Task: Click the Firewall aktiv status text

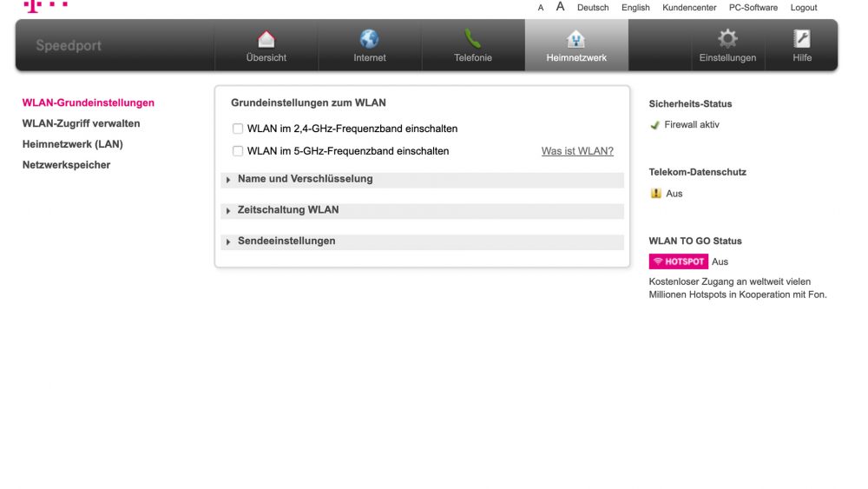Action: [x=692, y=125]
